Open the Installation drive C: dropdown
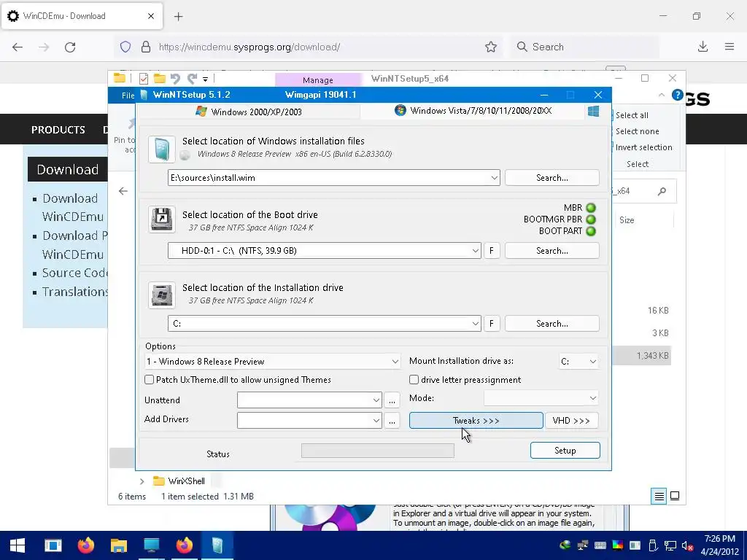This screenshot has height=560, width=747. pos(475,323)
